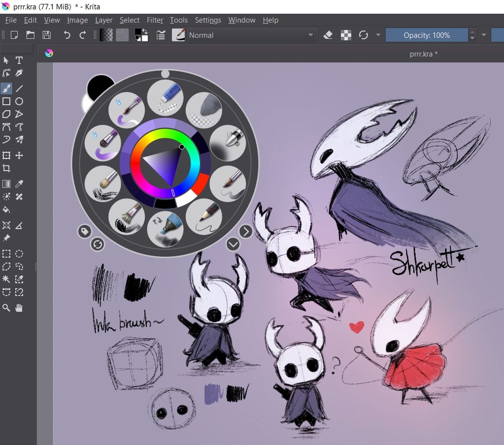Toggle preserve alpha
Screen dimensions: 504x445
point(346,35)
